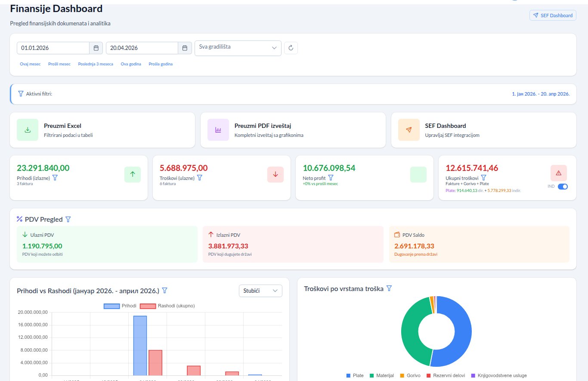Open calendar picker for end date 20.04.2026

point(185,48)
